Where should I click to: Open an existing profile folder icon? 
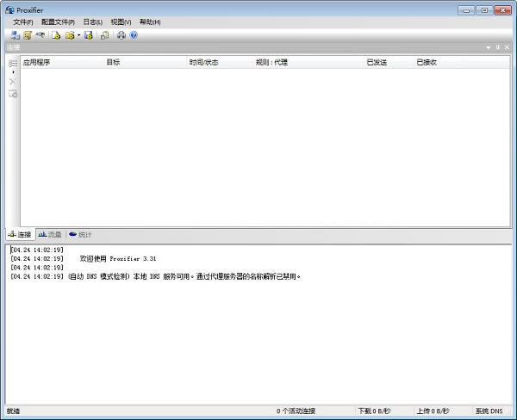70,35
